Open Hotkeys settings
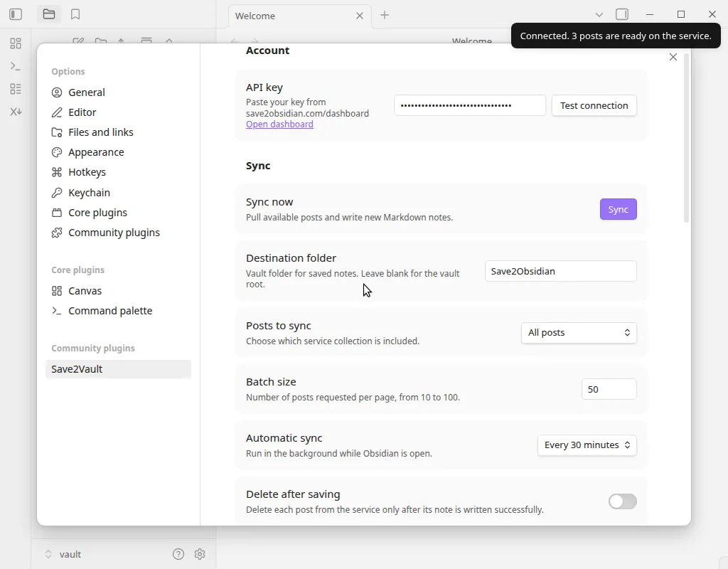This screenshot has height=569, width=728. (x=118, y=172)
